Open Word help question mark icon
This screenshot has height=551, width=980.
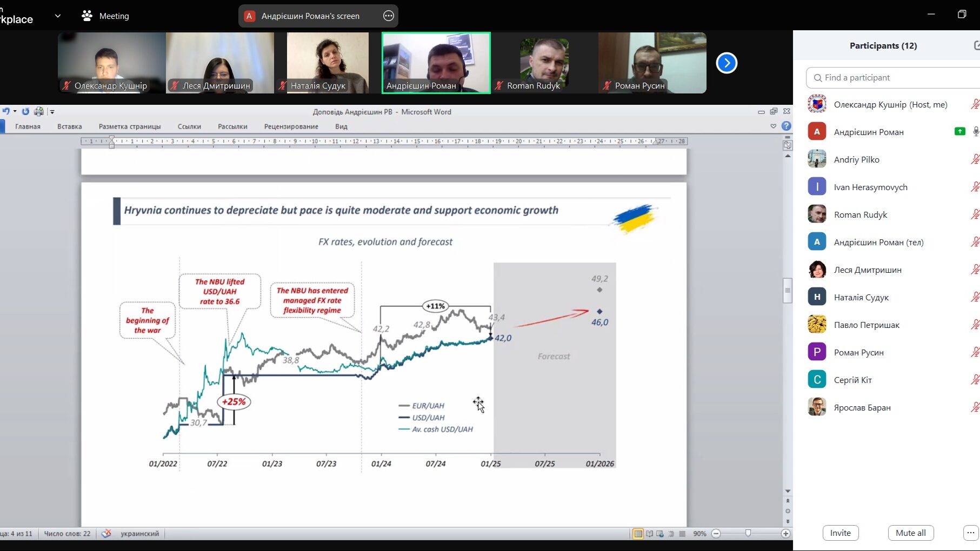pyautogui.click(x=786, y=126)
